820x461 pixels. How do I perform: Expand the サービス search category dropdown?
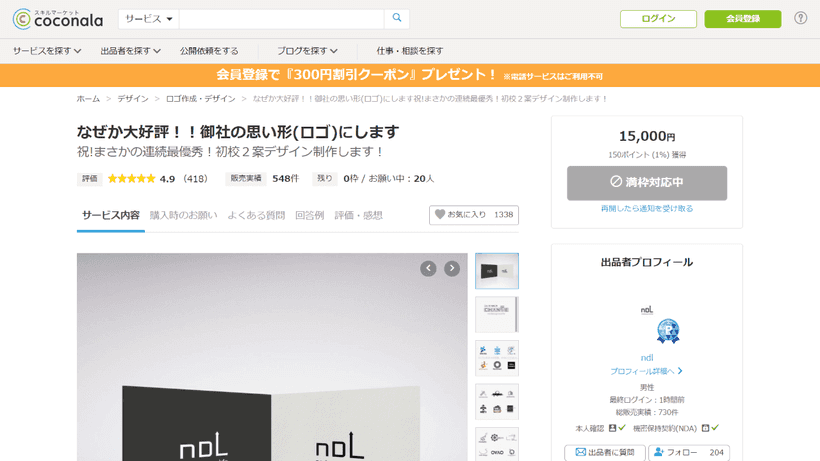(x=149, y=19)
